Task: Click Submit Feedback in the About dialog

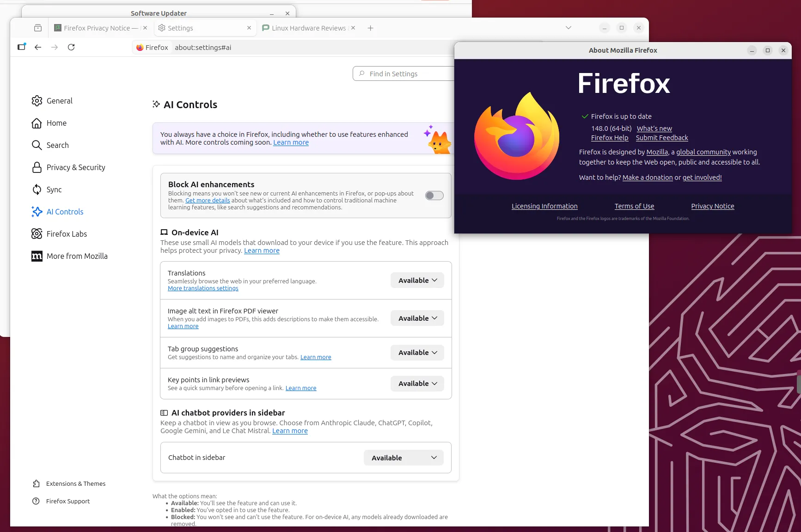Action: pyautogui.click(x=662, y=138)
